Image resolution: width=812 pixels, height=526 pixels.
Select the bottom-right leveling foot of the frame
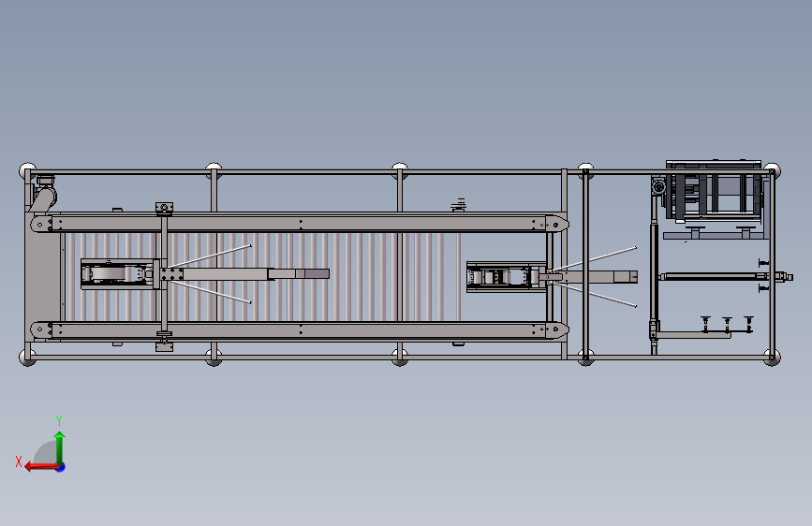pos(772,358)
